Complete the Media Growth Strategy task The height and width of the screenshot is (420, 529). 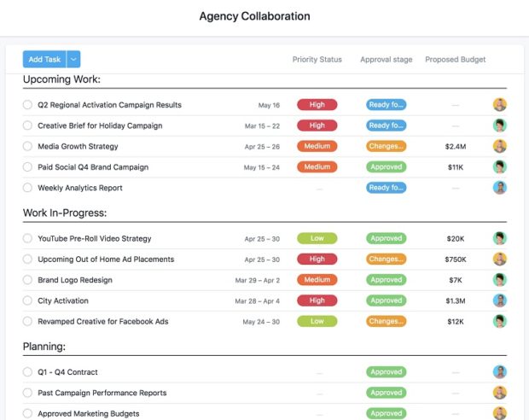(27, 146)
